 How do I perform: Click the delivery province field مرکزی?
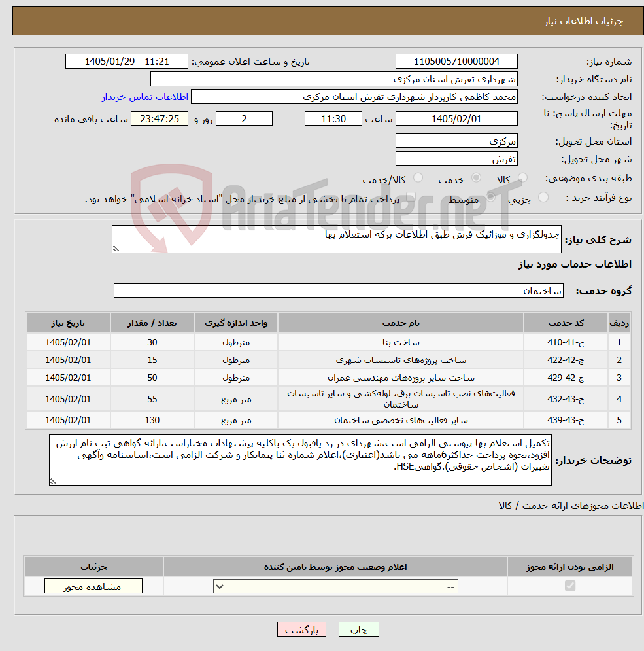456,141
